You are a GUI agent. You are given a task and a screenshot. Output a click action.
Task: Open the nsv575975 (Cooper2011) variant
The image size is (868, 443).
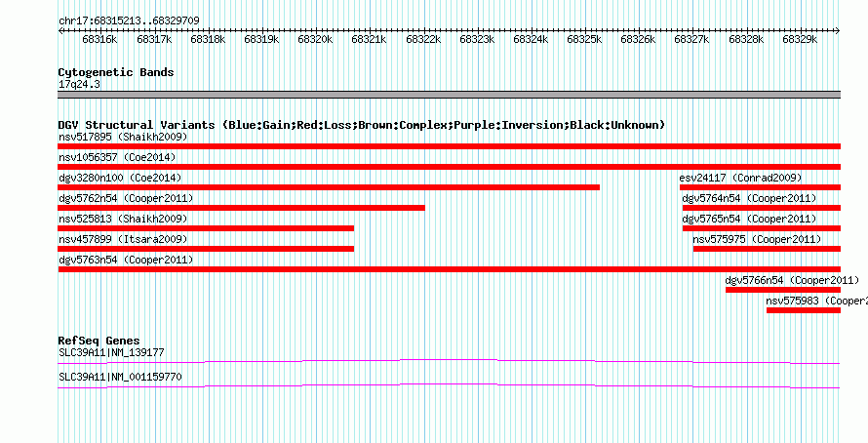[x=757, y=239]
